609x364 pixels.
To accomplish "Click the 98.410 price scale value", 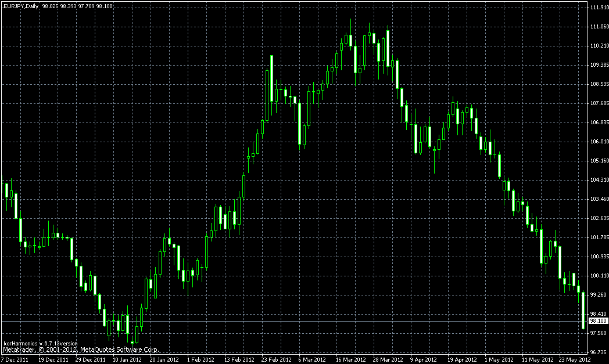I will click(599, 314).
